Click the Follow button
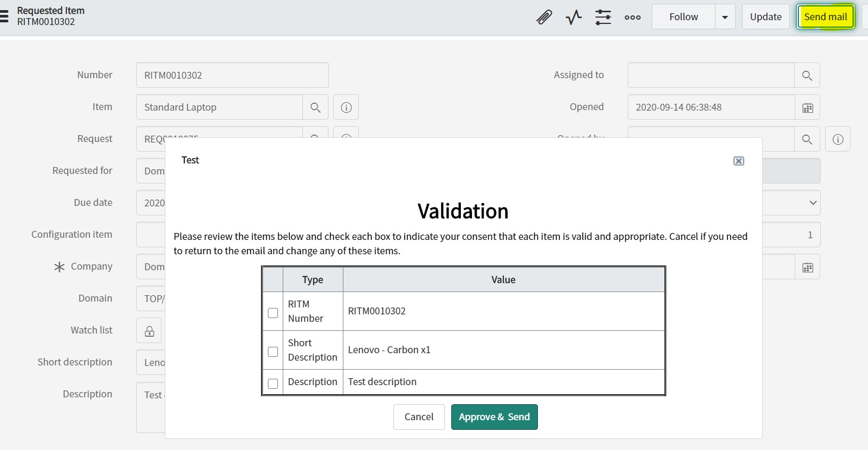This screenshot has width=868, height=450. point(684,17)
